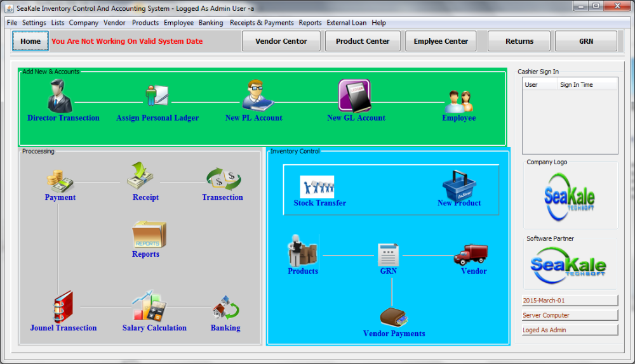Open the Vendor Centor button
The image size is (635, 364).
pyautogui.click(x=281, y=41)
